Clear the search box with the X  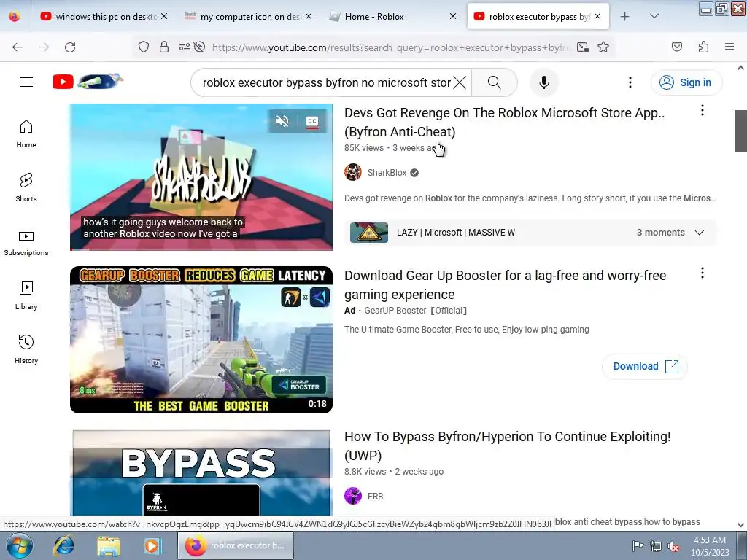[460, 82]
